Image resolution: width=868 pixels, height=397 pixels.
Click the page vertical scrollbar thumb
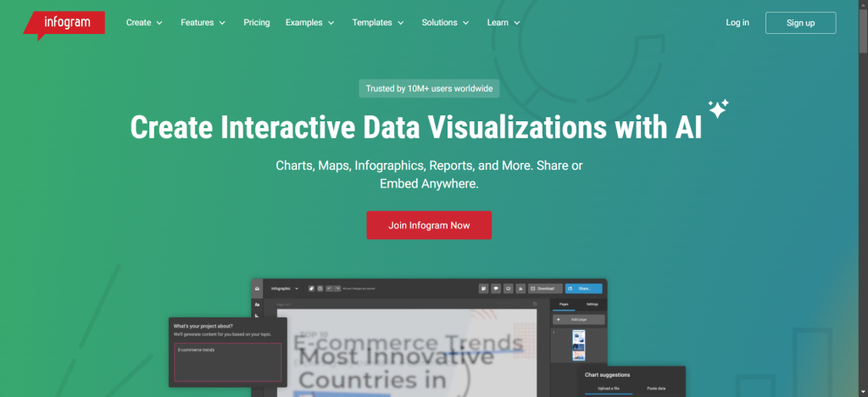863,31
